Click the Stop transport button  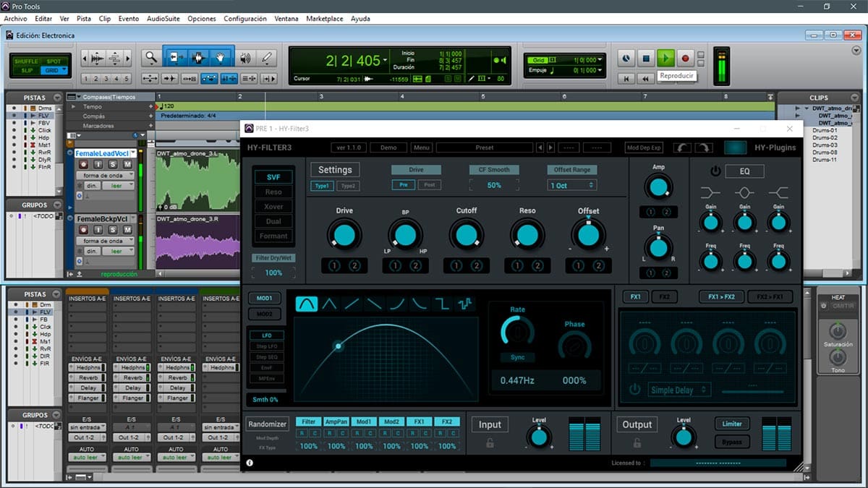click(647, 58)
